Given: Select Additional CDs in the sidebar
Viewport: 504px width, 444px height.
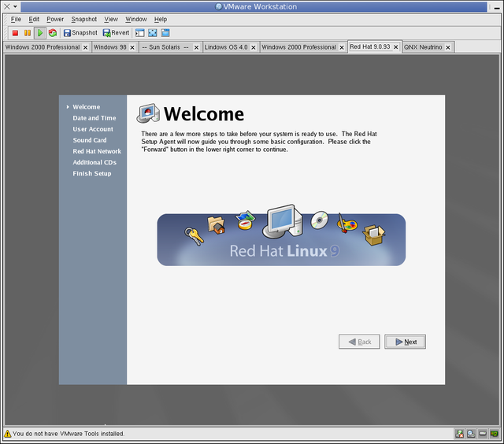Looking at the screenshot, I should [x=94, y=162].
